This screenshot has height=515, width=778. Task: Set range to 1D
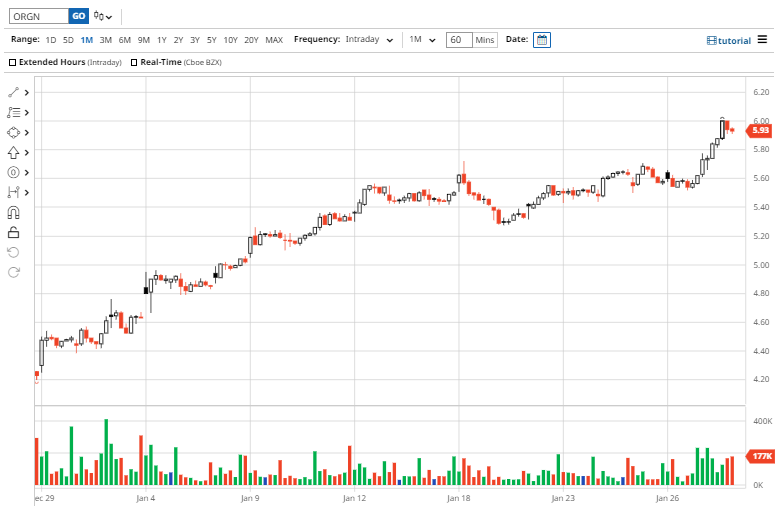tap(51, 40)
